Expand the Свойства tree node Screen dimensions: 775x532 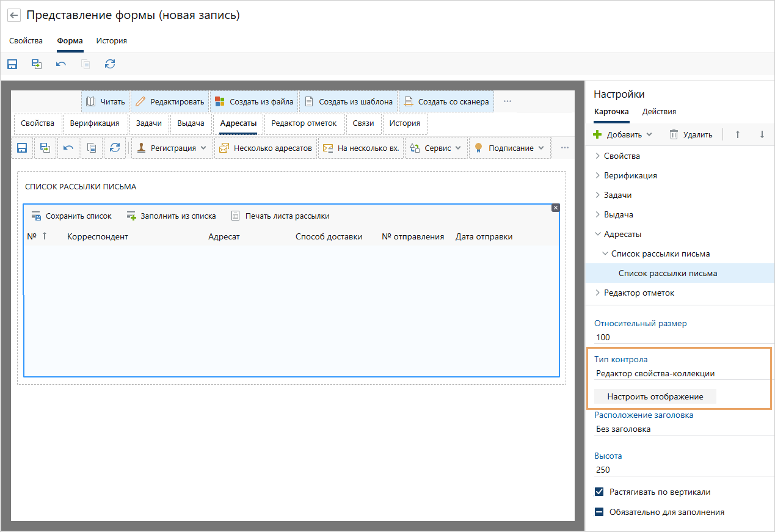pos(597,156)
